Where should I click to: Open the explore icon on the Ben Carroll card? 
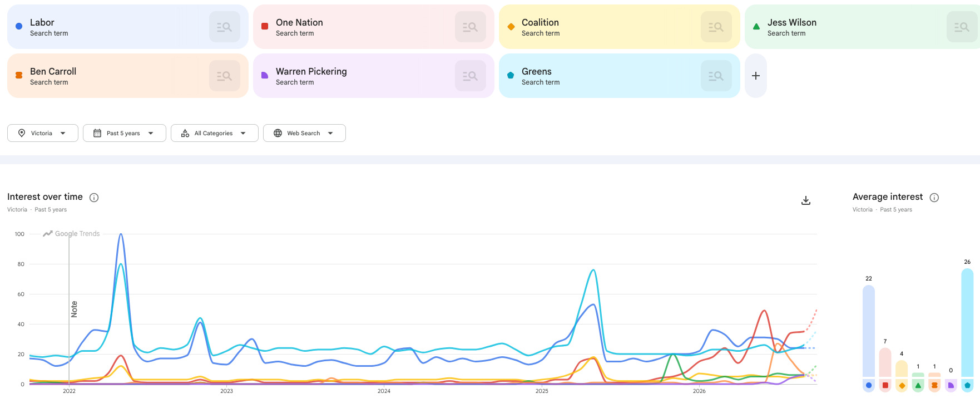tap(225, 76)
